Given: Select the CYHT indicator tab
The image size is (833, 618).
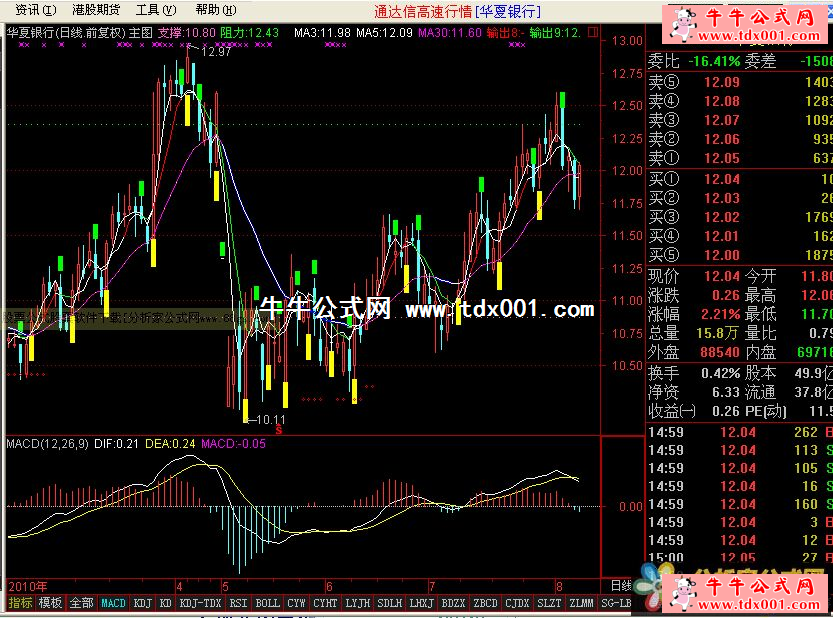Looking at the screenshot, I should (325, 603).
